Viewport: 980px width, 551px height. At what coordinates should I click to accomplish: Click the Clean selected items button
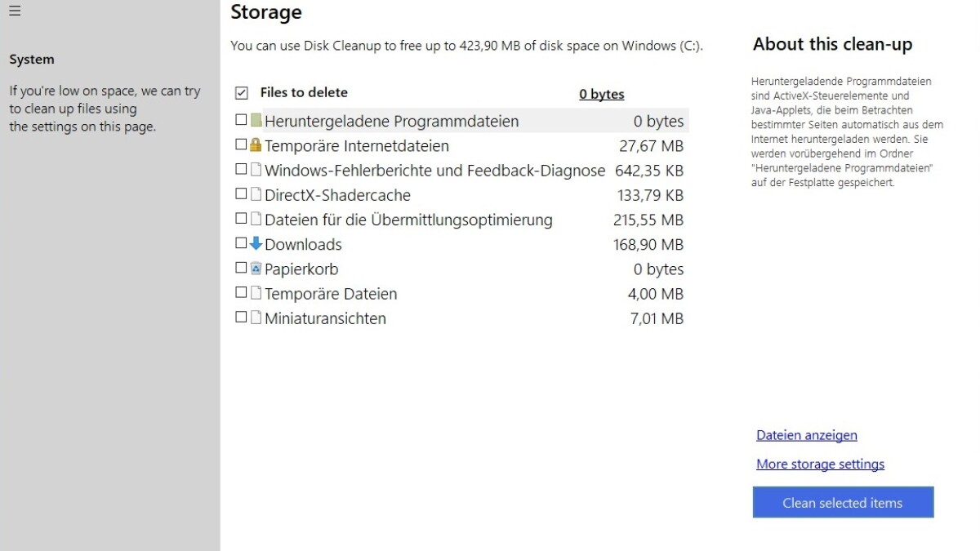[843, 503]
